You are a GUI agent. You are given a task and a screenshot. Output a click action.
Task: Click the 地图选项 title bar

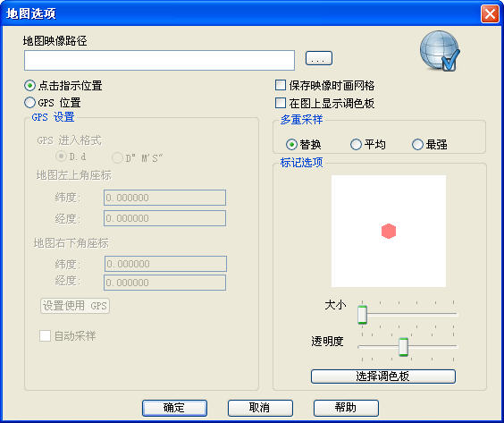pos(241,13)
